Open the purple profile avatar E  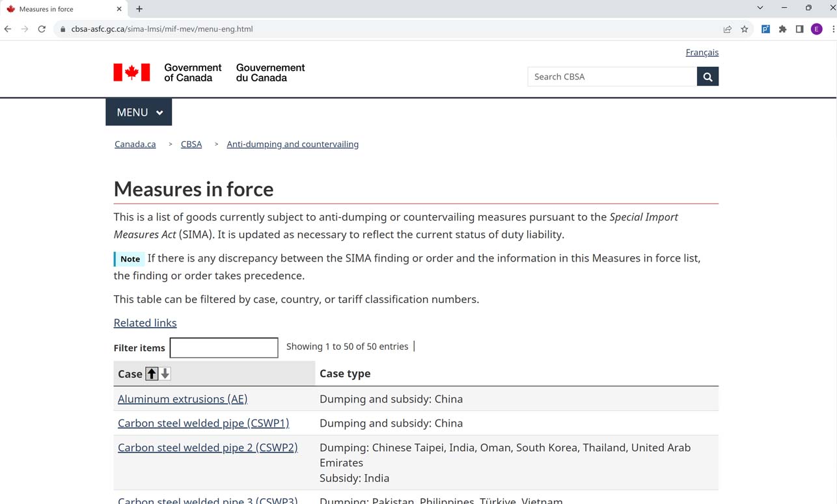[816, 29]
